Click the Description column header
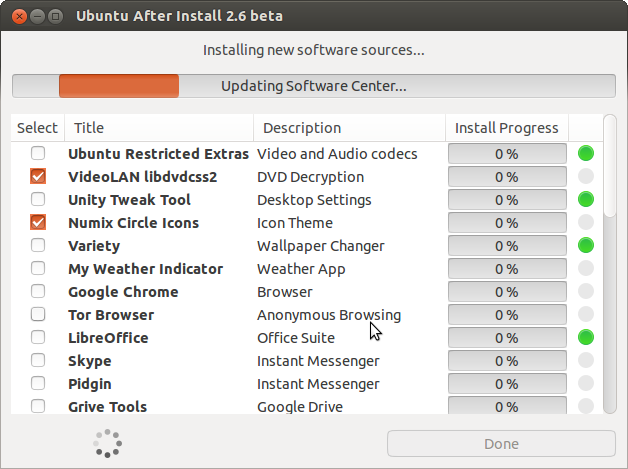628x469 pixels. point(349,128)
